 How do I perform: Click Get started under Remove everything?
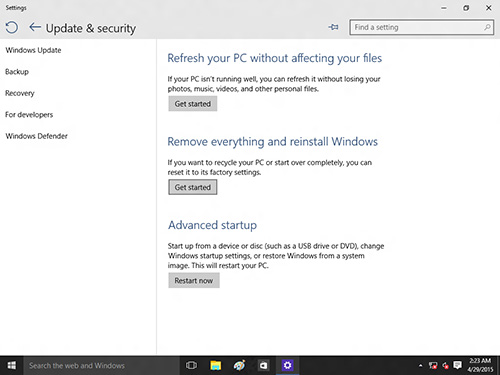[193, 187]
